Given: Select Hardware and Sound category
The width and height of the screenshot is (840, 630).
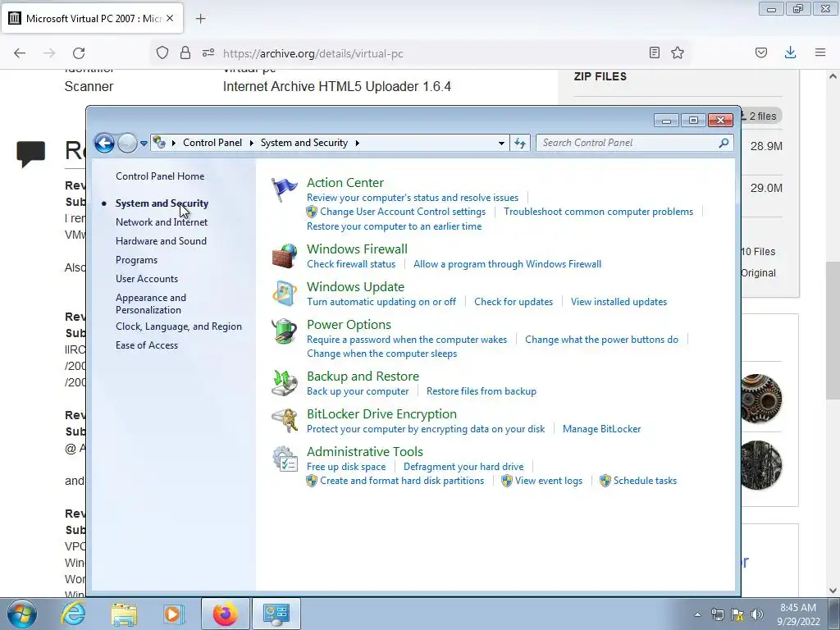Looking at the screenshot, I should click(x=161, y=241).
